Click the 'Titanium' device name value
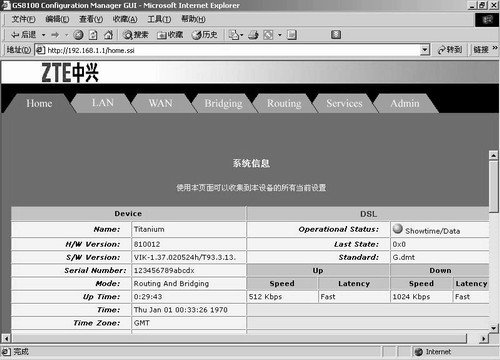The height and width of the screenshot is (360, 500). point(149,229)
